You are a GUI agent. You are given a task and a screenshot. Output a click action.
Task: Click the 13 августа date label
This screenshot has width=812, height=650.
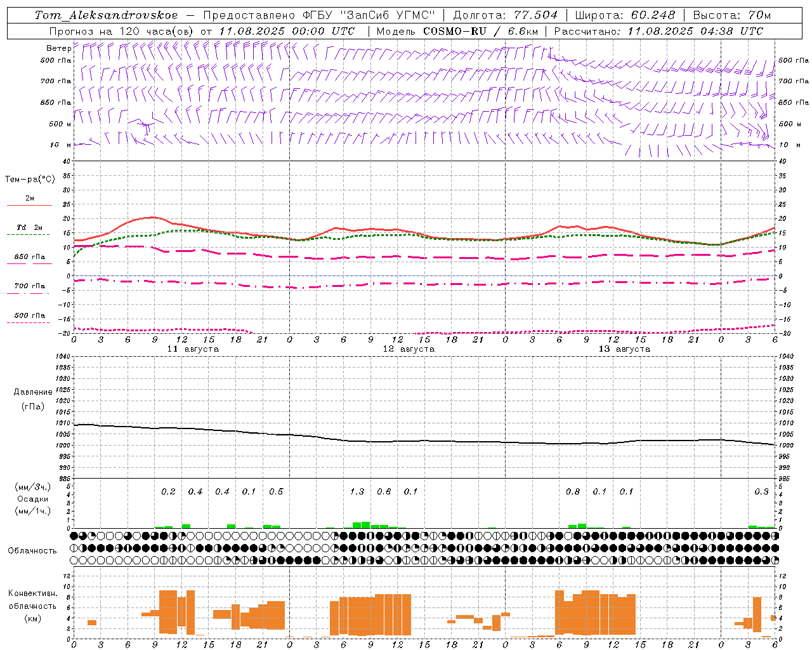point(624,349)
